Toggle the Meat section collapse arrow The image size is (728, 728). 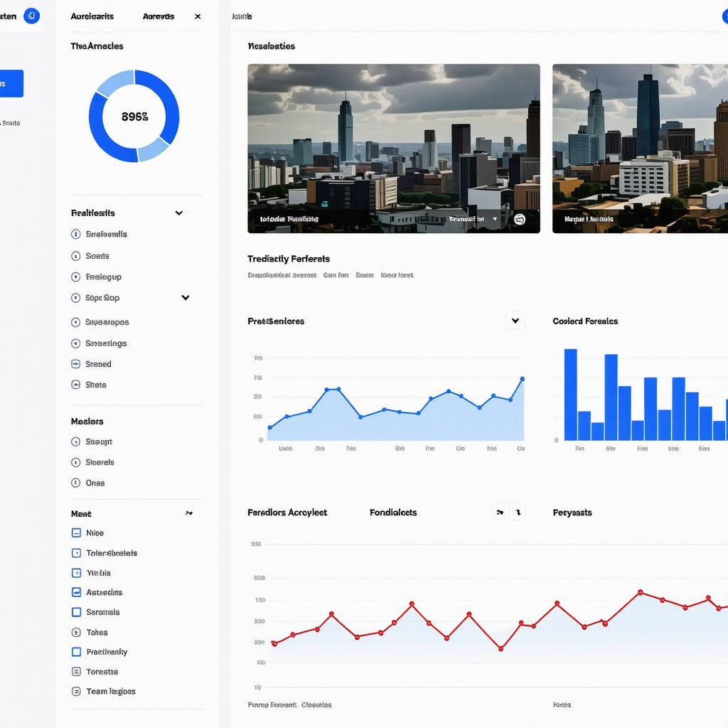(x=189, y=513)
